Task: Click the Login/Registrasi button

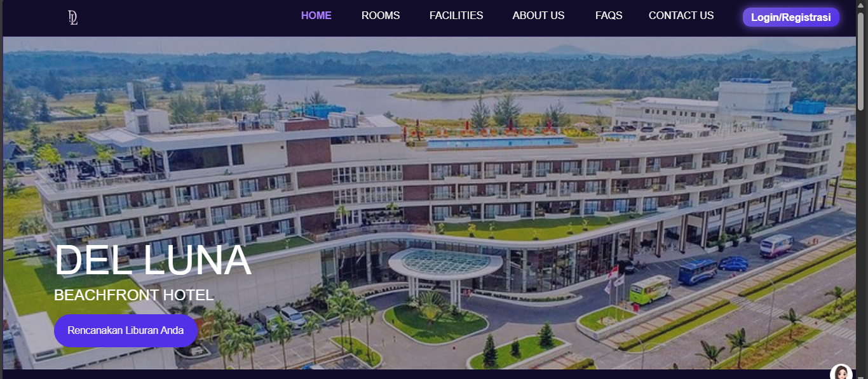Action: pos(790,17)
